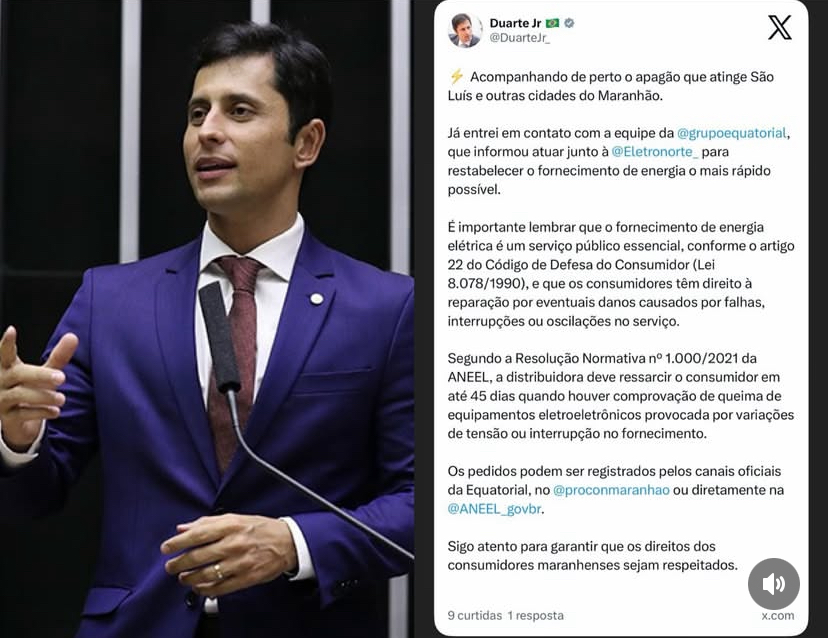Screen dimensions: 828x638
Task: Click the @DuarteJr_ handle
Action: click(x=520, y=38)
